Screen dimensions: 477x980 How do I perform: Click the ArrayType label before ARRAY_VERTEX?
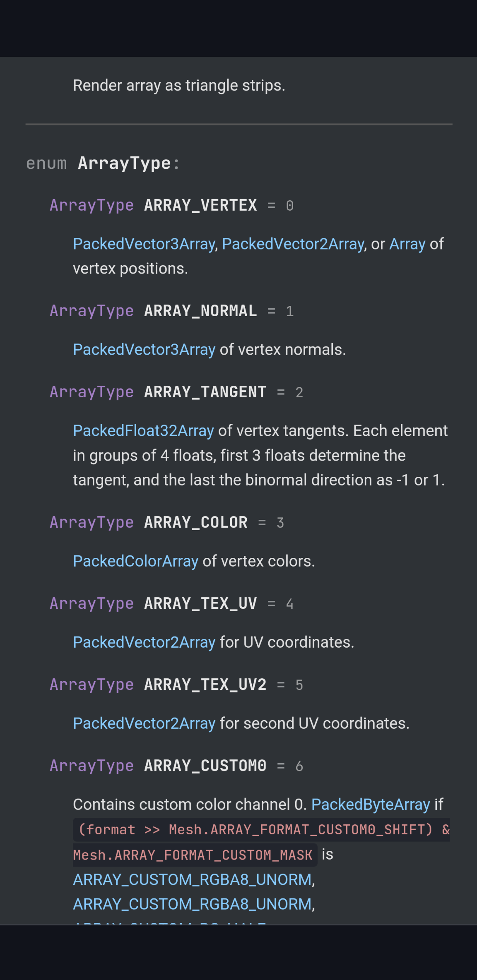(92, 205)
